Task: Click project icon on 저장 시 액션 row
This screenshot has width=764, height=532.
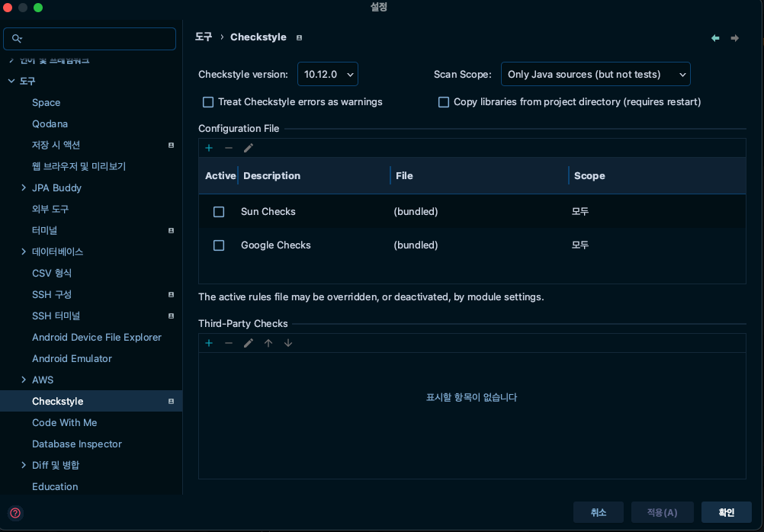Action: (171, 145)
